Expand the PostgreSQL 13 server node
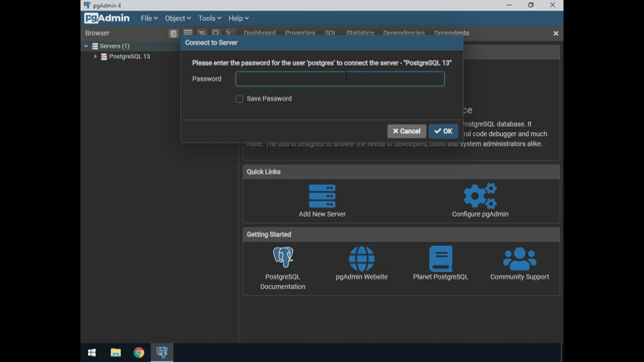Screen dimensions: 644x362 95,56
